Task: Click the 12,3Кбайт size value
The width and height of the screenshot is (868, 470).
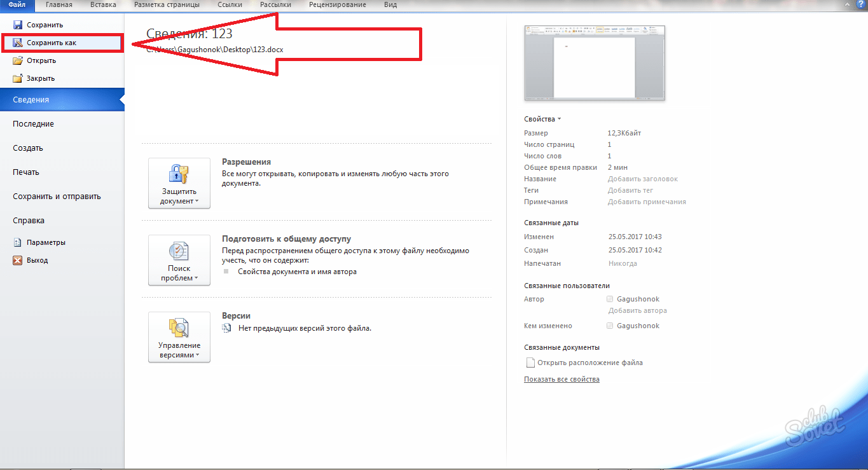Action: point(624,133)
